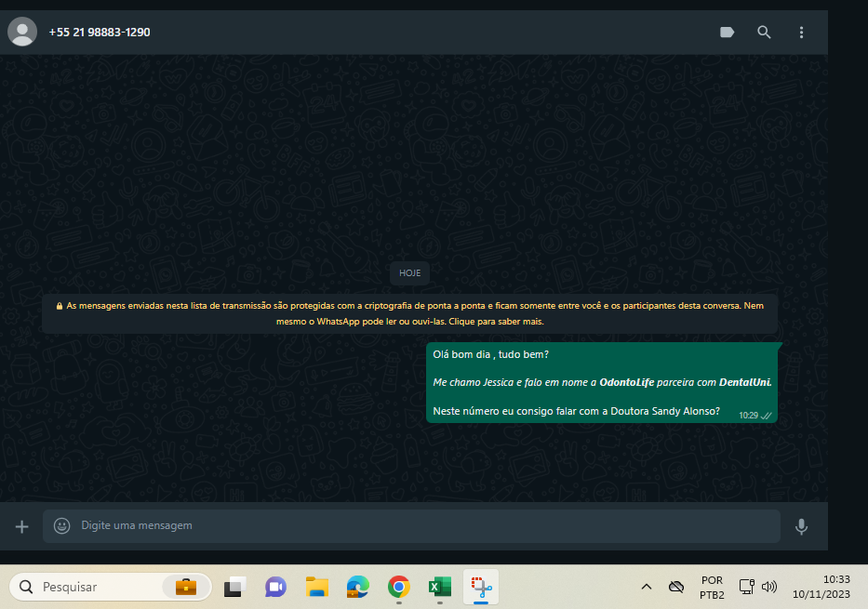Open Task View on the taskbar

tap(234, 587)
